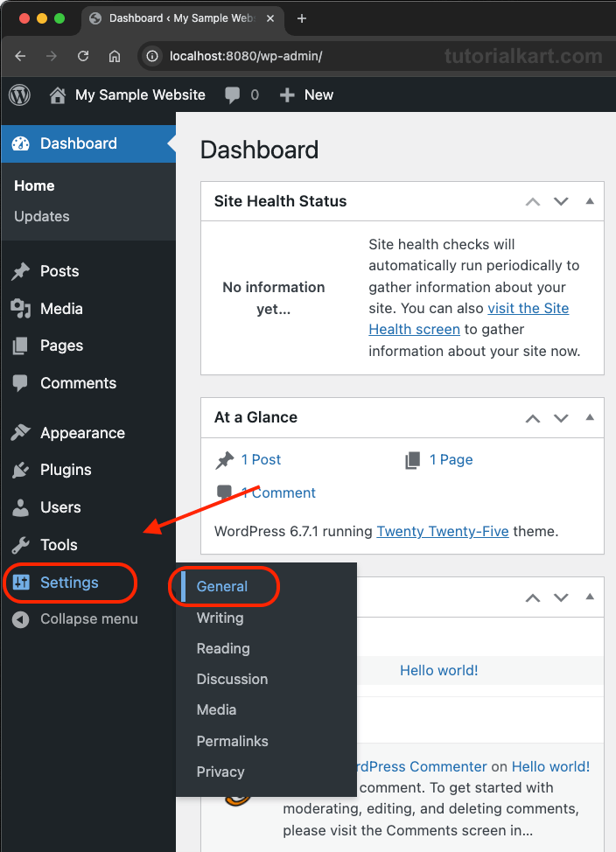The width and height of the screenshot is (616, 852).
Task: Open the Twenty Twenty-Five theme link
Action: (443, 532)
